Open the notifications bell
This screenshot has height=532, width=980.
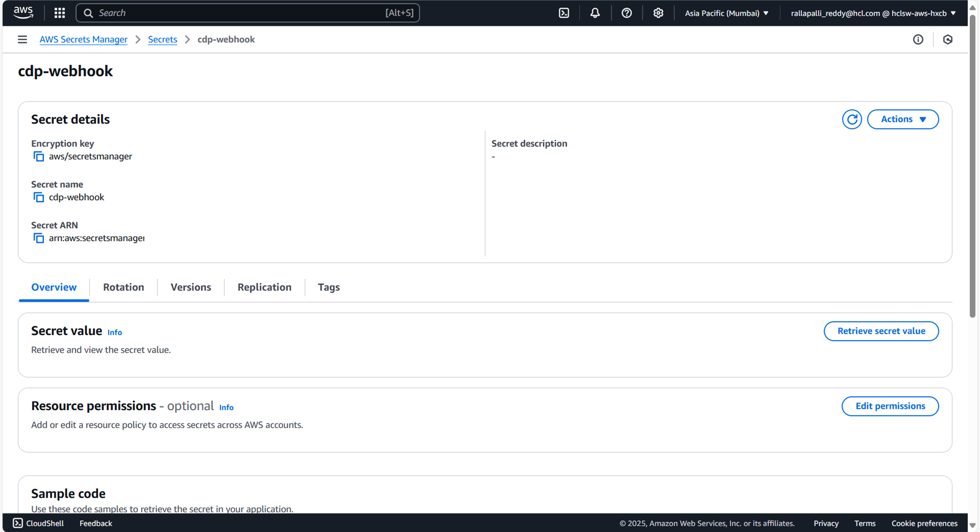[x=595, y=13]
